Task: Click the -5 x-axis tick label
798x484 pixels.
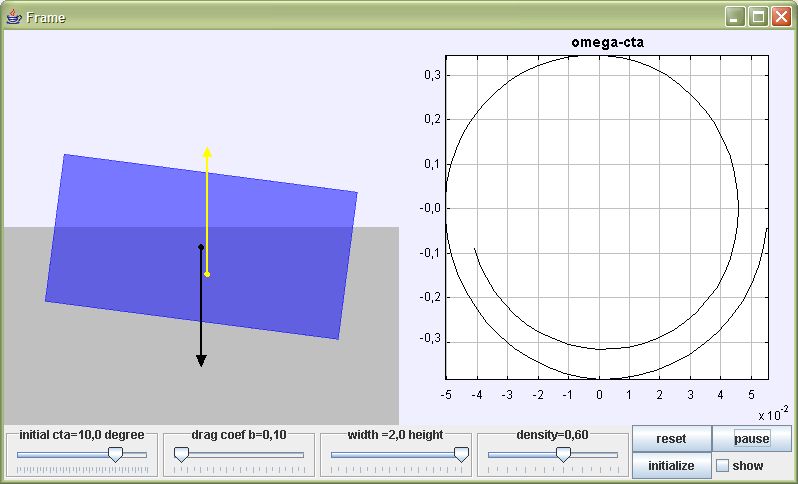Action: 446,395
